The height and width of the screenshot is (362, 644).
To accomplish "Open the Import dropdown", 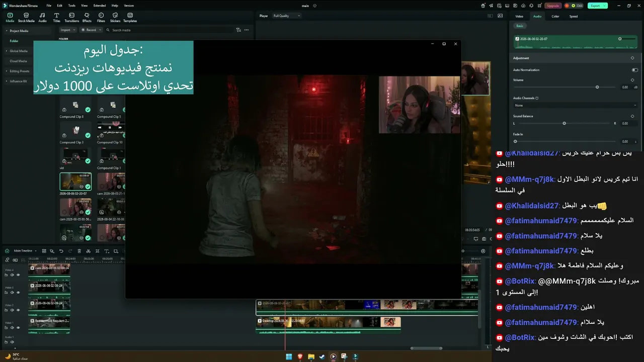I will [68, 30].
